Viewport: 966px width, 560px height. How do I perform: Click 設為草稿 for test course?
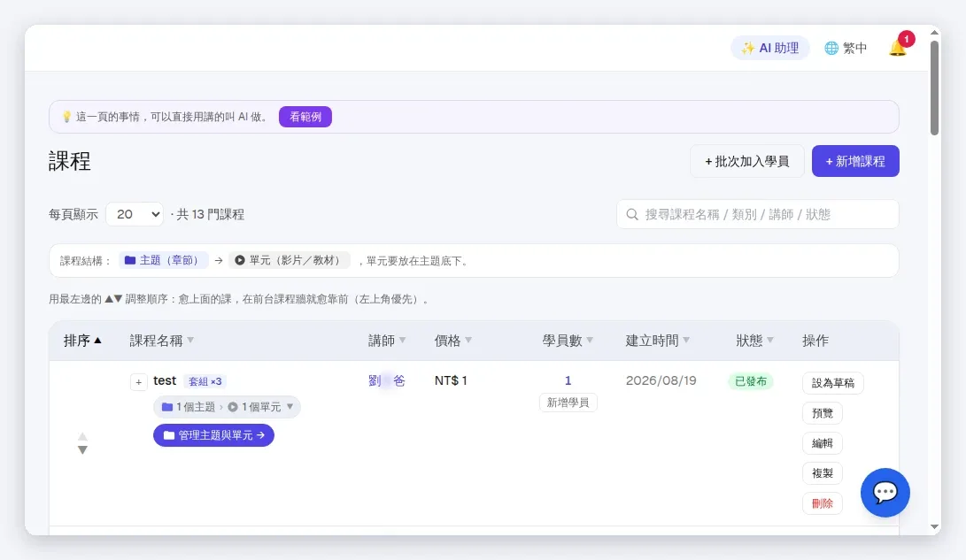(833, 383)
